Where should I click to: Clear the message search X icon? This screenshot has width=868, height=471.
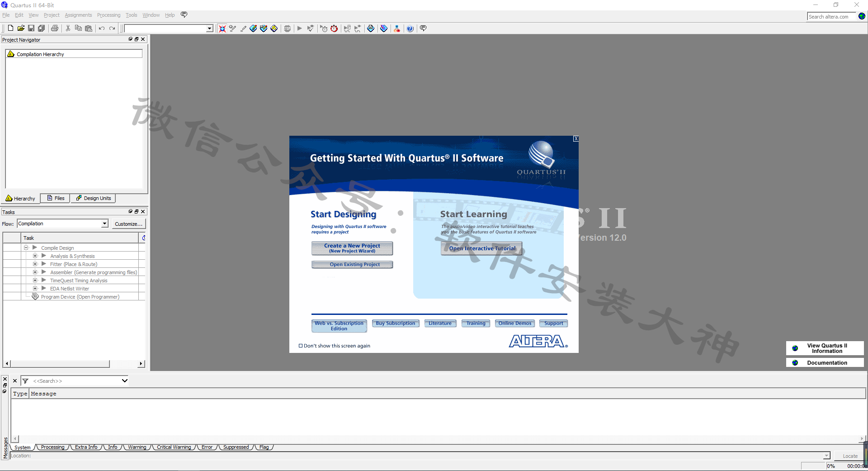point(15,381)
